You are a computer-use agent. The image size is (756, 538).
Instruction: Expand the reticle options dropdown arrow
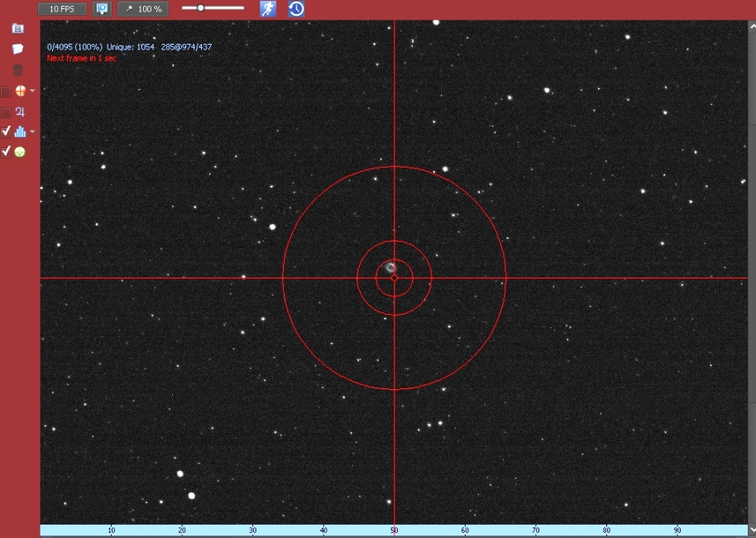tap(32, 91)
